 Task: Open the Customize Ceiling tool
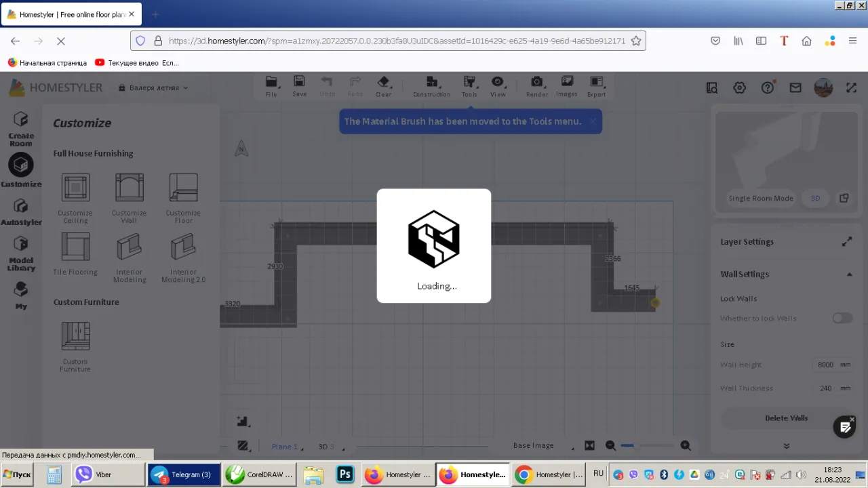(75, 188)
